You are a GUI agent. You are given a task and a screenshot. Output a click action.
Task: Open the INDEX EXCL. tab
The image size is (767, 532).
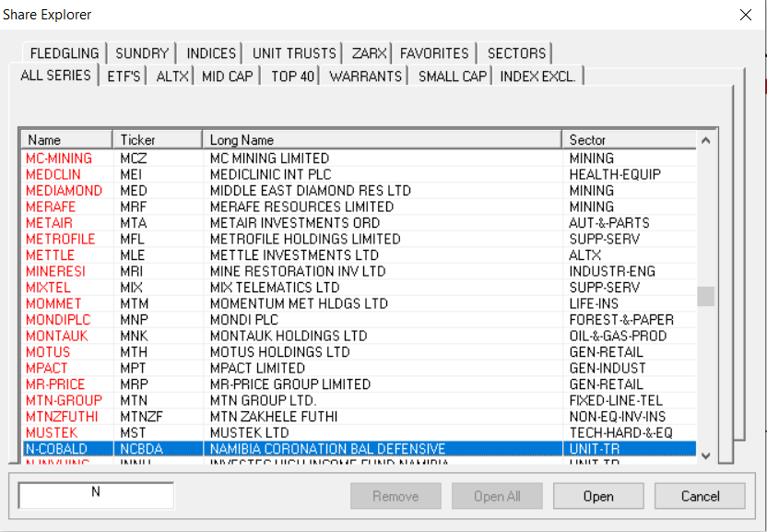point(537,77)
